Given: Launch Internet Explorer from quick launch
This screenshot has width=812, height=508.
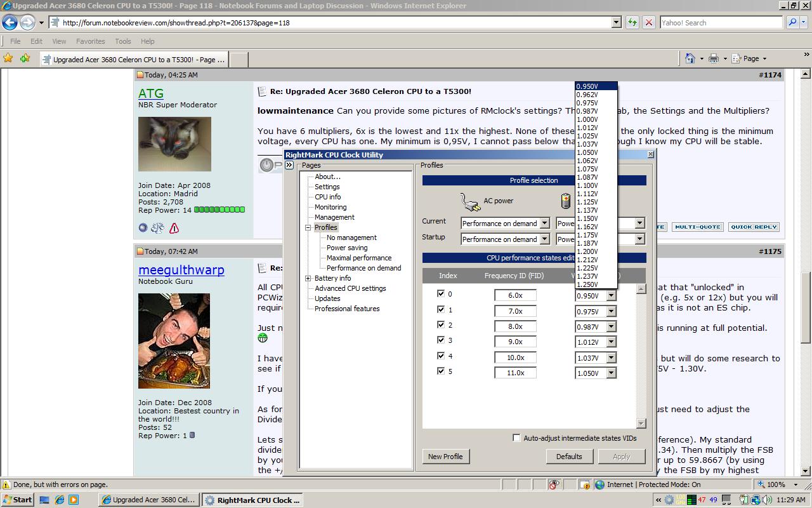Looking at the screenshot, I should click(x=59, y=500).
